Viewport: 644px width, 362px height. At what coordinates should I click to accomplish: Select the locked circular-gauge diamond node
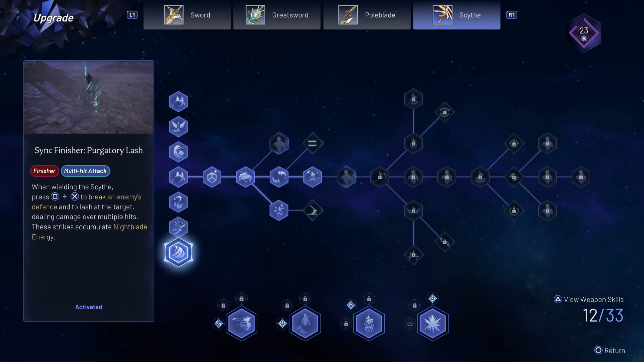click(514, 210)
